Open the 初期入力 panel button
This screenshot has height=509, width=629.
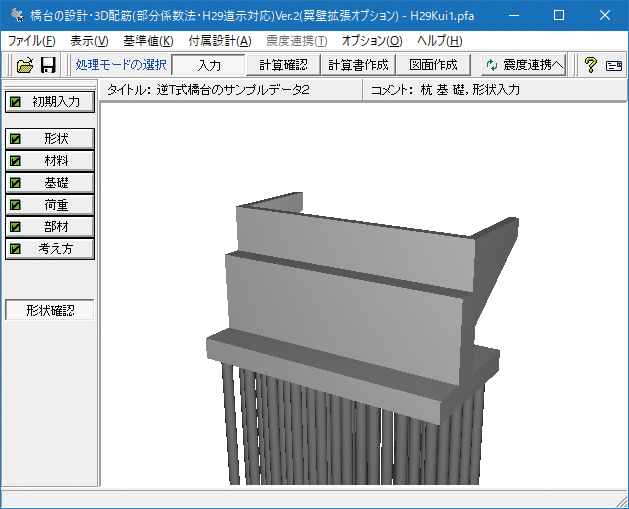(50, 102)
